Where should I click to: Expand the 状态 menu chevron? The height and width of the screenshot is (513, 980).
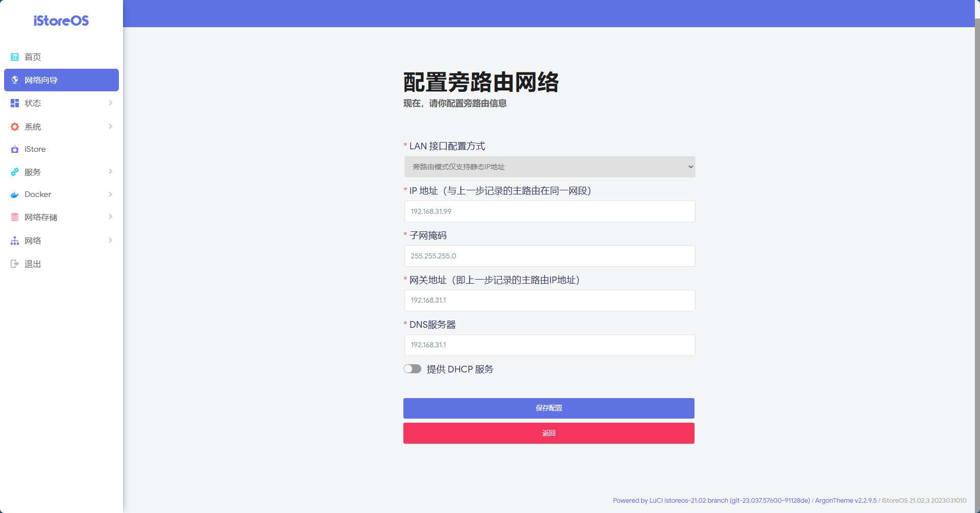[111, 103]
